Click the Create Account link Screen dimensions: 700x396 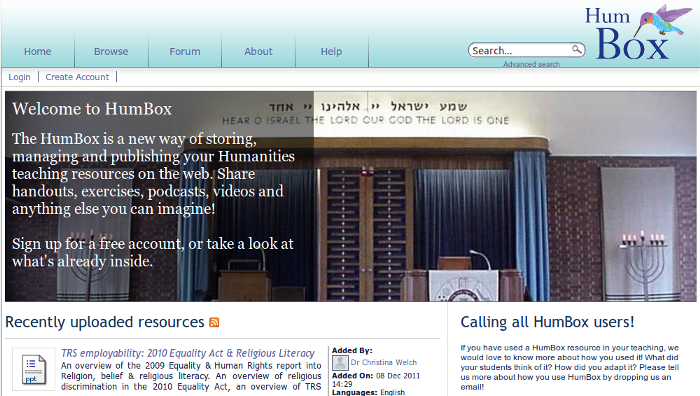[77, 77]
